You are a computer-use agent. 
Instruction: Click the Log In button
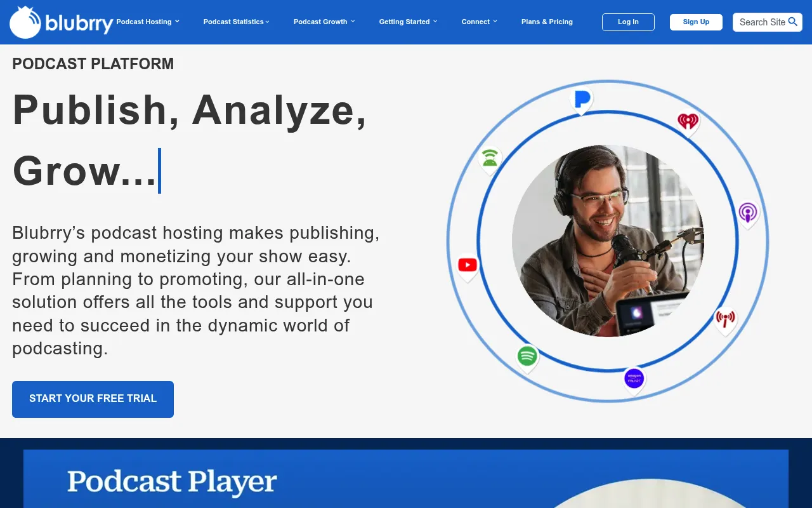[x=628, y=22]
